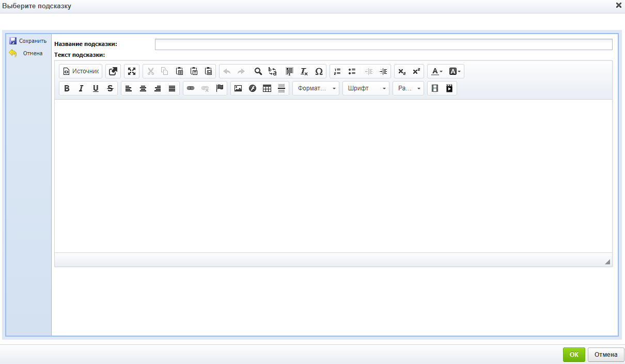
Task: Open the Форматирование dropdown
Action: [316, 88]
